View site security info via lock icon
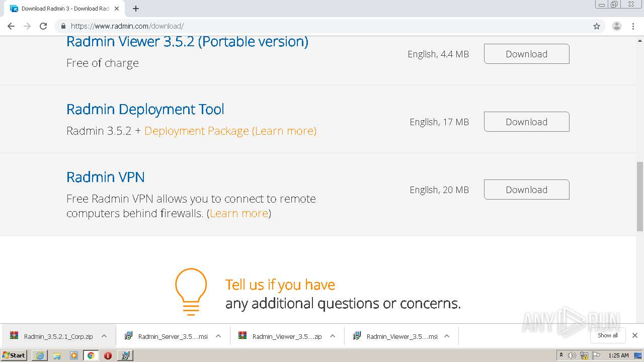This screenshot has width=644, height=362. point(63,26)
